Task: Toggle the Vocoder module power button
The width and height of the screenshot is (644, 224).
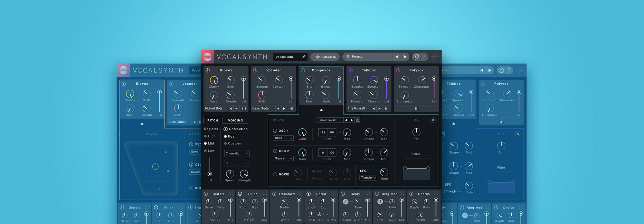Action: click(x=255, y=70)
